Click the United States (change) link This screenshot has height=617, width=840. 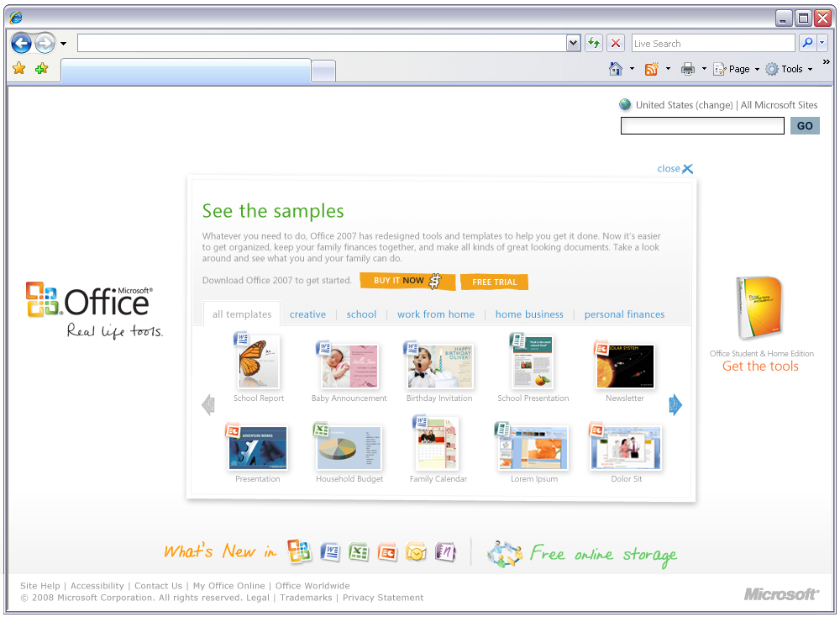click(x=684, y=105)
